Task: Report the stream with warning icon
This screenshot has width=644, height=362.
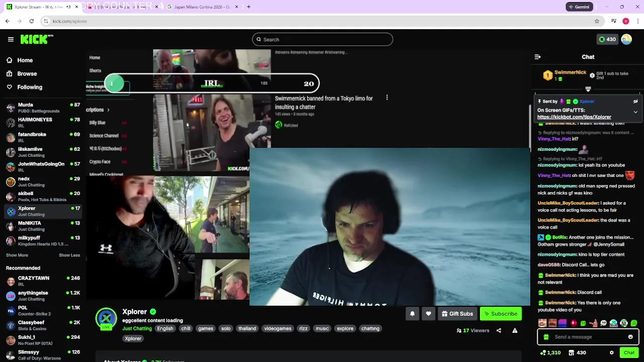Action: pos(515,330)
